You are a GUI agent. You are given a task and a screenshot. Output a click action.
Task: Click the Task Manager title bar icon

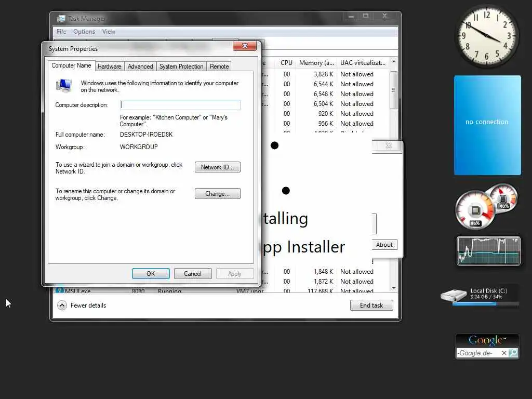(x=61, y=19)
